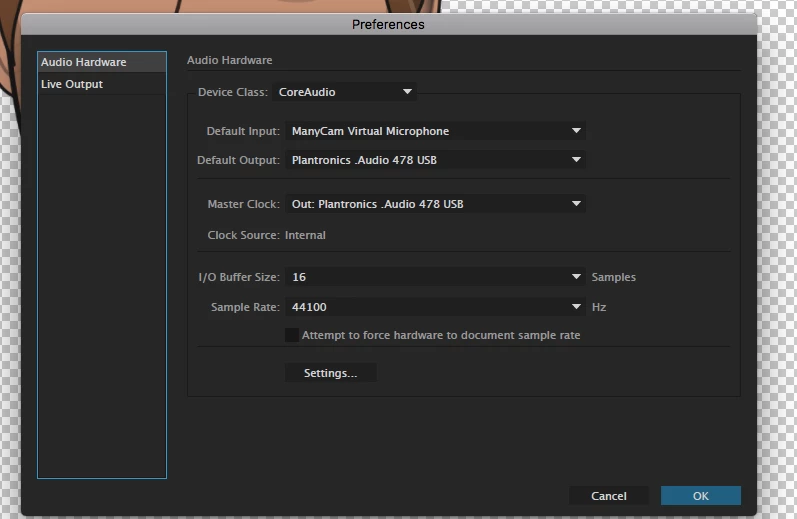Click the Hz unit label
Image resolution: width=797 pixels, height=519 pixels.
click(x=599, y=307)
